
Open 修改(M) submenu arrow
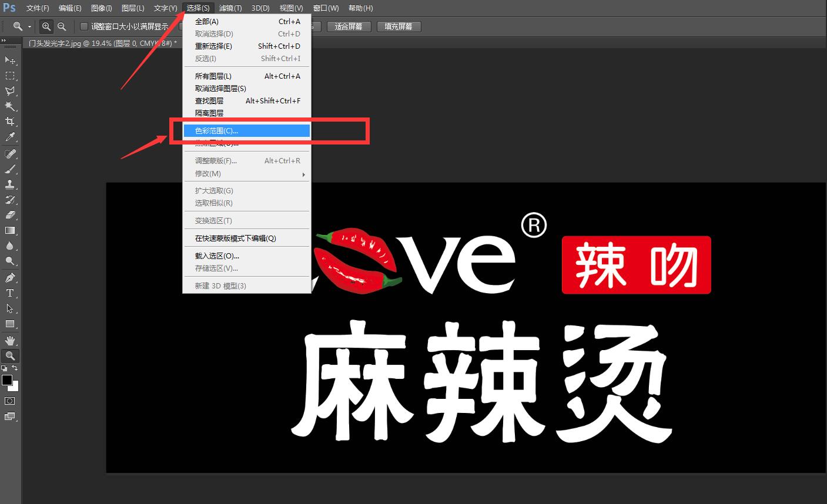303,174
